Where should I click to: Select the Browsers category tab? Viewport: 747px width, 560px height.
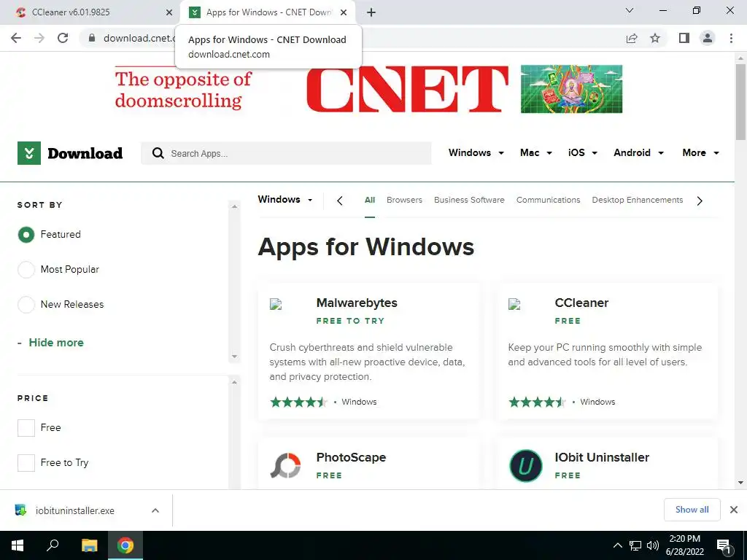[404, 200]
